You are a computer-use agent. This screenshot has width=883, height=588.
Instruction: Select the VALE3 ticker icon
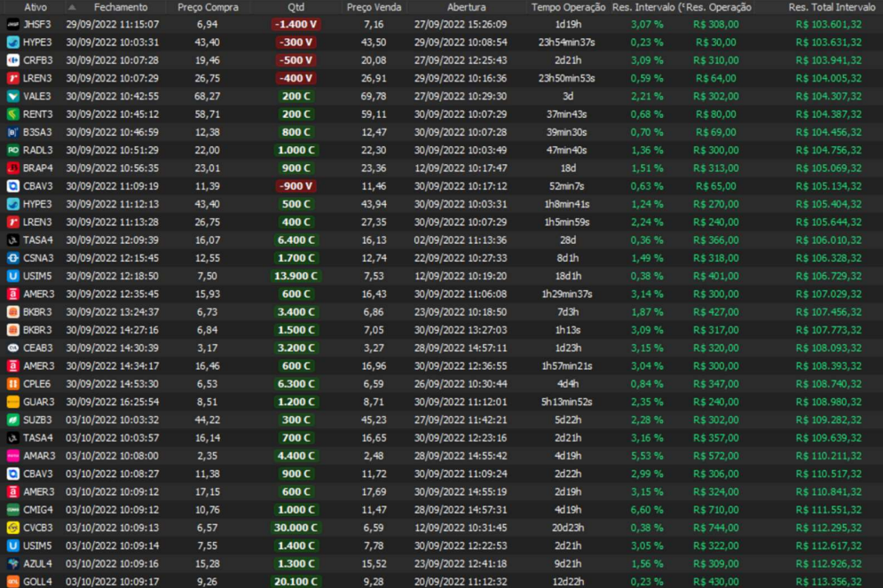pyautogui.click(x=12, y=96)
